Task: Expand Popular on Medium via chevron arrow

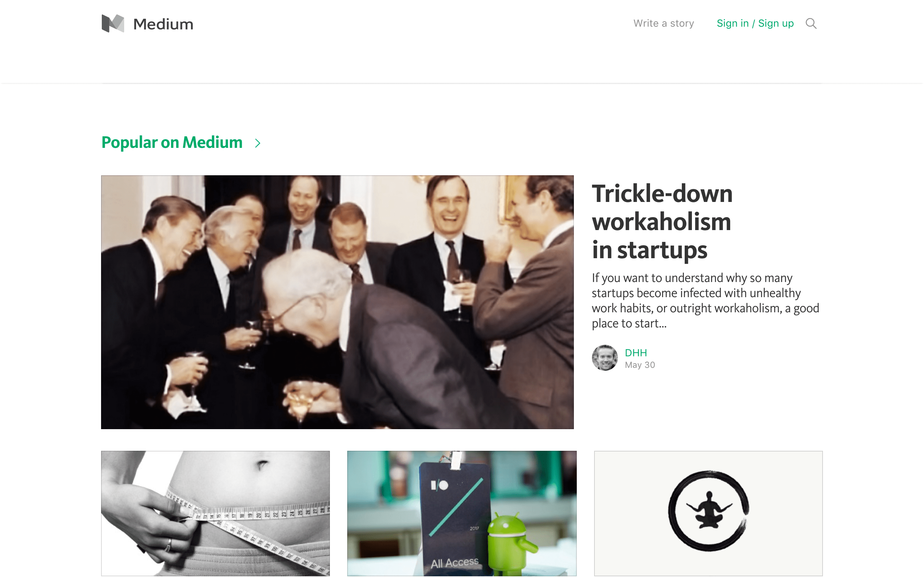Action: click(258, 143)
